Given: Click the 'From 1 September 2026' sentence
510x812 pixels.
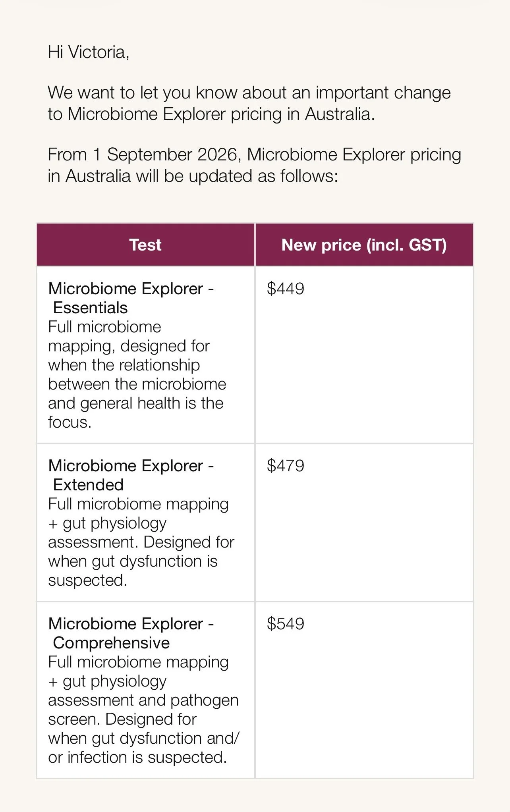Looking at the screenshot, I should pyautogui.click(x=254, y=165).
